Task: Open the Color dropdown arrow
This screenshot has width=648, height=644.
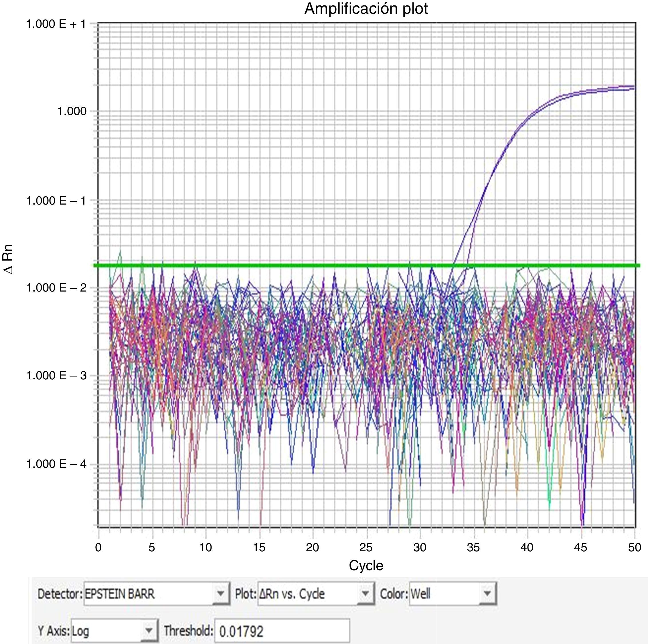Action: [x=487, y=594]
